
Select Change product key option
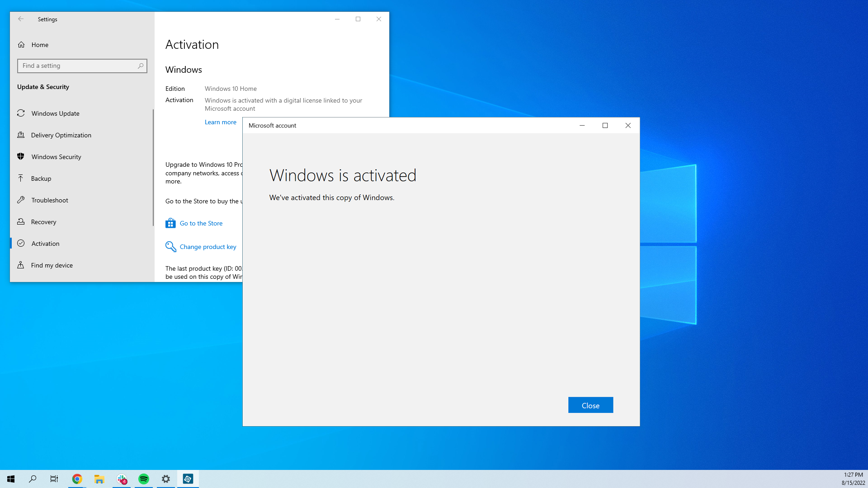click(x=208, y=246)
